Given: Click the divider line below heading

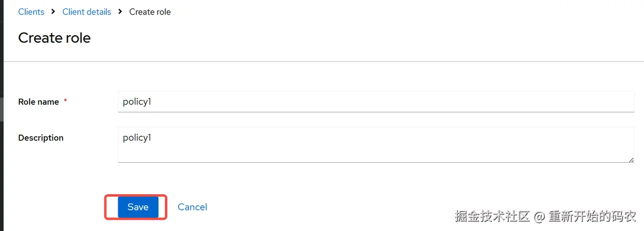Looking at the screenshot, I should 322,62.
